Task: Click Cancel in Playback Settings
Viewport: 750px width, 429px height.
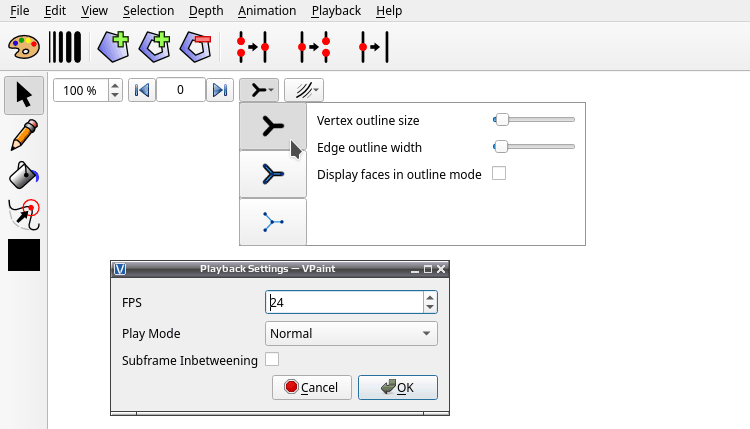Action: (x=312, y=387)
